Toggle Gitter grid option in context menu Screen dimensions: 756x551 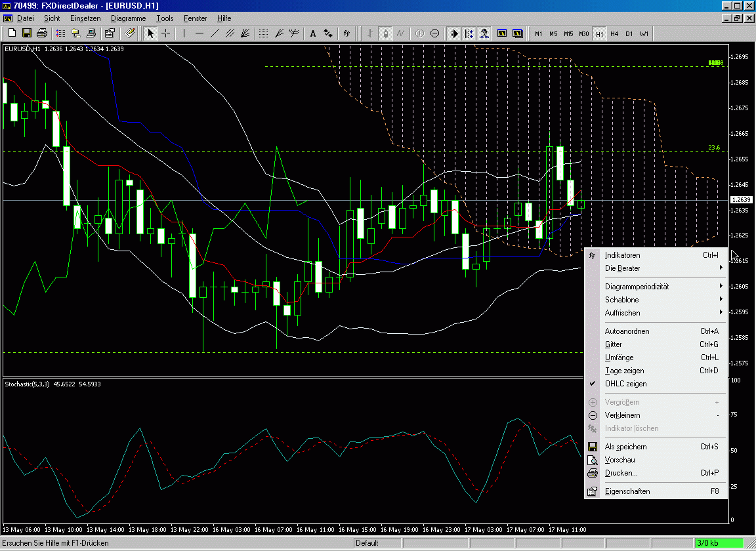pyautogui.click(x=613, y=344)
